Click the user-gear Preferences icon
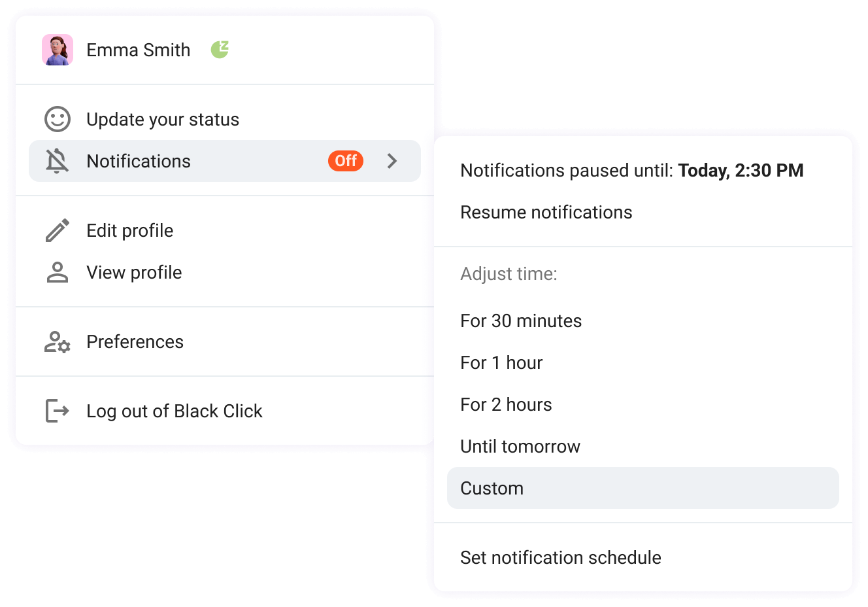868x607 pixels. 58,341
